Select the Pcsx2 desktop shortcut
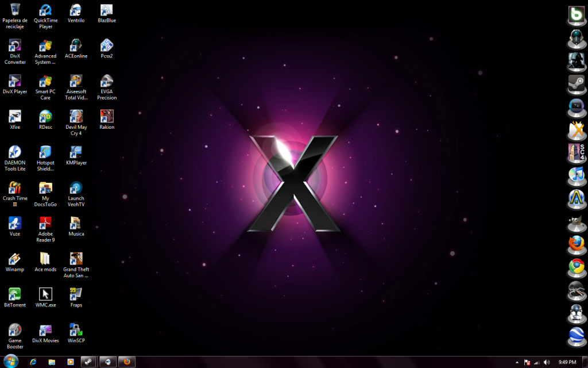 point(107,49)
